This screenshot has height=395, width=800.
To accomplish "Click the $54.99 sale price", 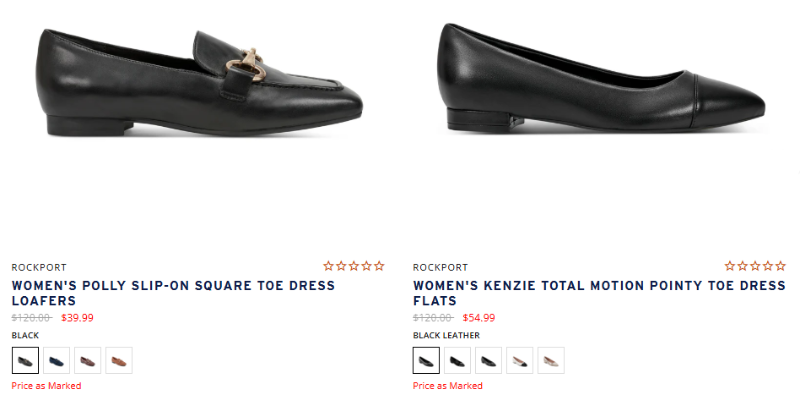I will point(479,318).
